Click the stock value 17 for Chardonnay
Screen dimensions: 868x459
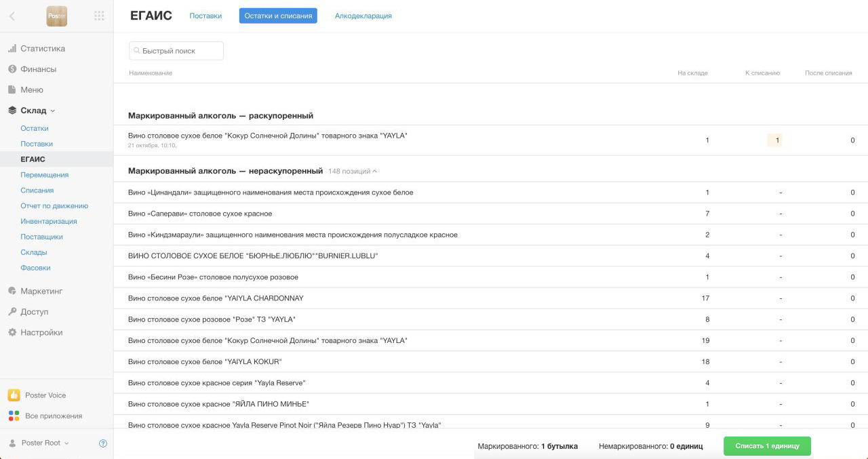pos(705,298)
